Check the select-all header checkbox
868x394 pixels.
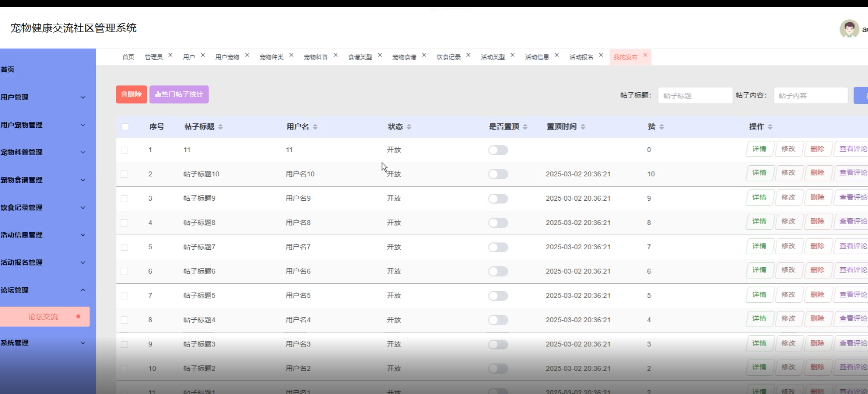[125, 127]
